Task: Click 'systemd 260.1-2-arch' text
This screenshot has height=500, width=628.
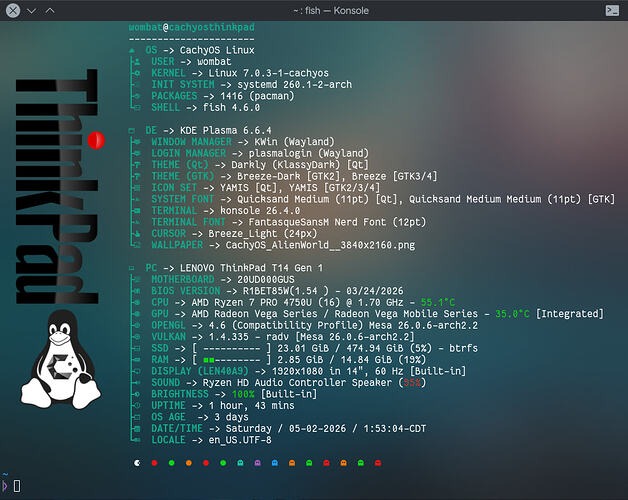Action: point(294,85)
